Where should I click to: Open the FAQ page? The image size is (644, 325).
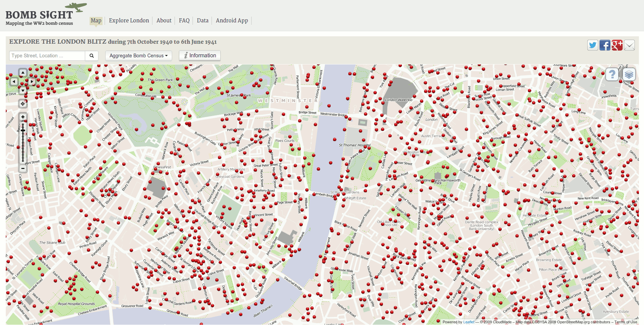point(184,20)
